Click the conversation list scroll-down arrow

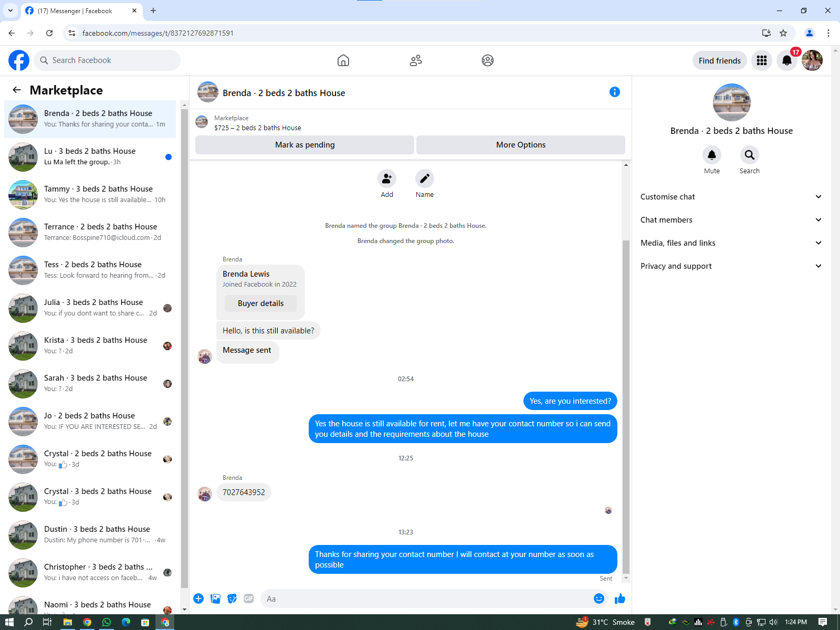(184, 610)
